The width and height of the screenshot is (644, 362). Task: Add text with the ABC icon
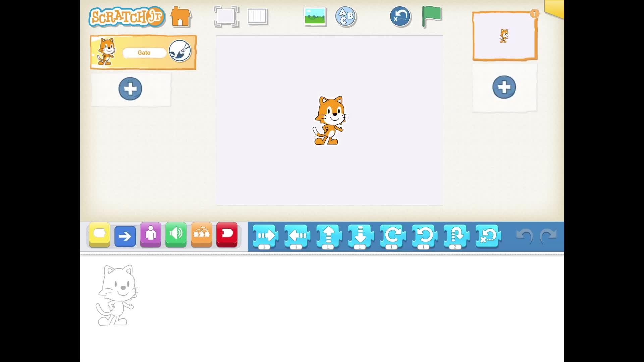coord(345,16)
